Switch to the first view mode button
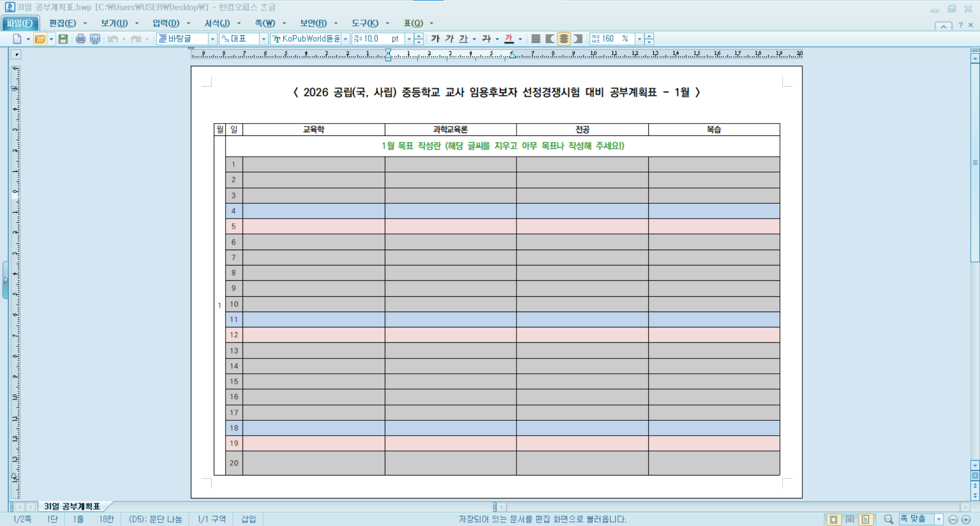This screenshot has height=526, width=980. point(834,519)
